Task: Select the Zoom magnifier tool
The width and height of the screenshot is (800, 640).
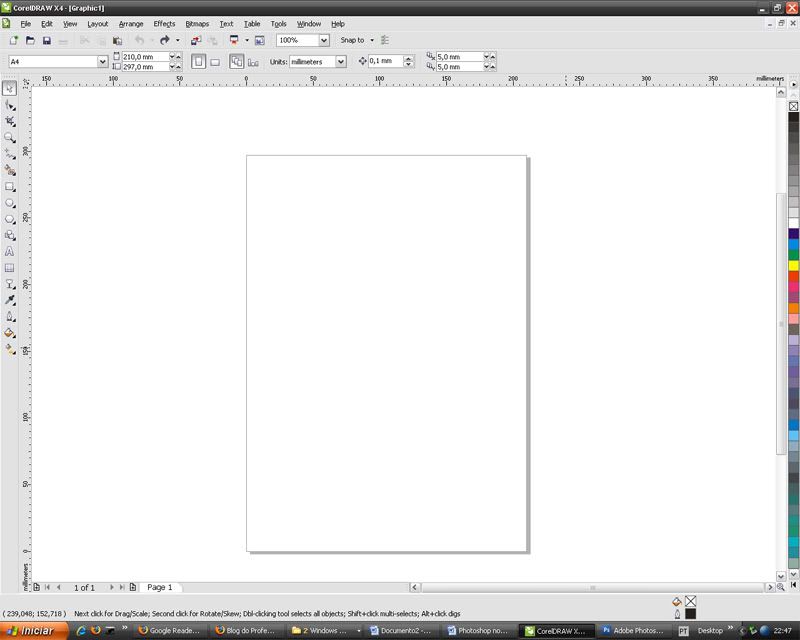Action: pyautogui.click(x=10, y=138)
